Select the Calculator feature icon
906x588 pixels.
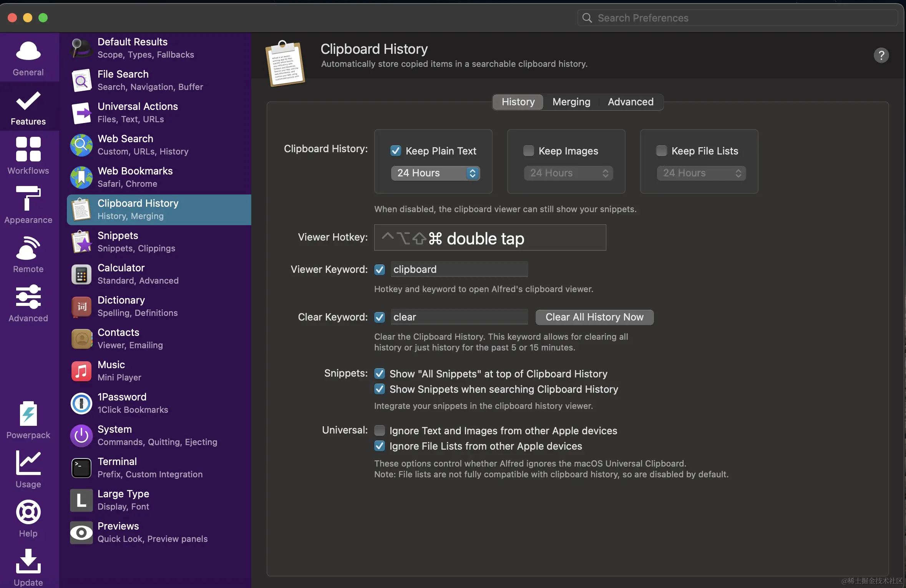[x=81, y=274]
